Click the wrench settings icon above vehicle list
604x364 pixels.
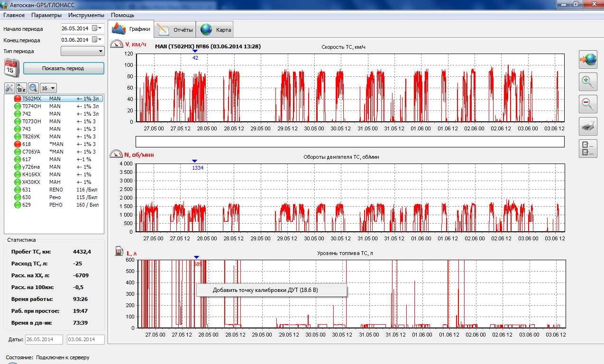[9, 88]
